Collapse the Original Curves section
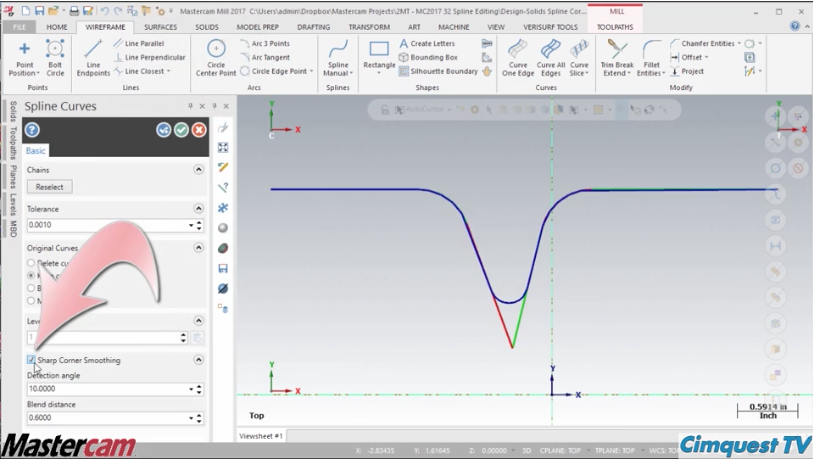The width and height of the screenshot is (813, 460). pos(199,247)
